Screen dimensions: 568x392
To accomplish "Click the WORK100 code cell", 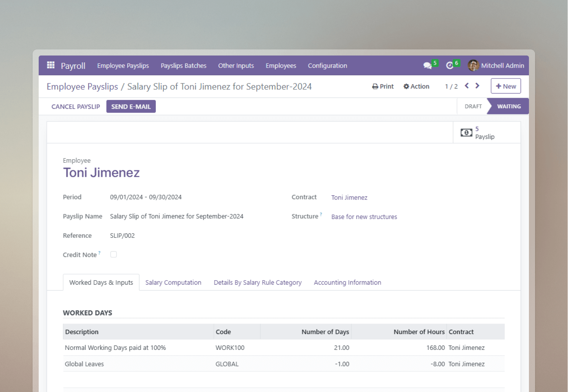I will (x=230, y=348).
